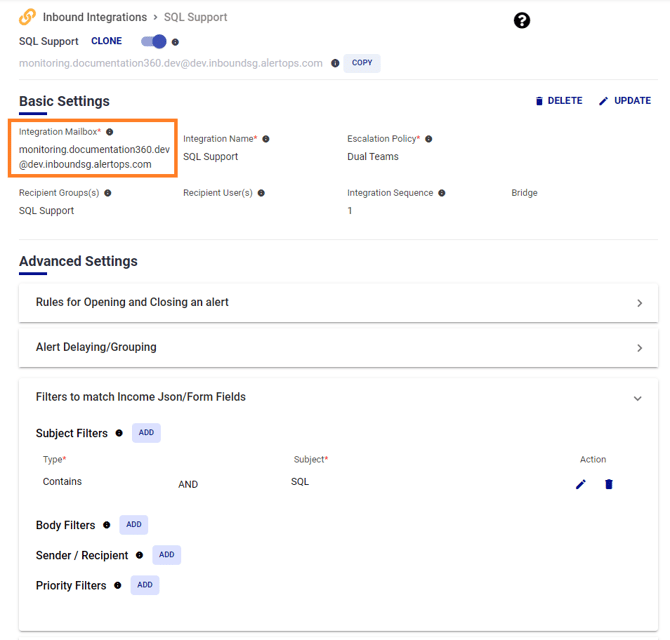Click the CLONE button
The height and width of the screenshot is (640, 670).
pyautogui.click(x=106, y=42)
